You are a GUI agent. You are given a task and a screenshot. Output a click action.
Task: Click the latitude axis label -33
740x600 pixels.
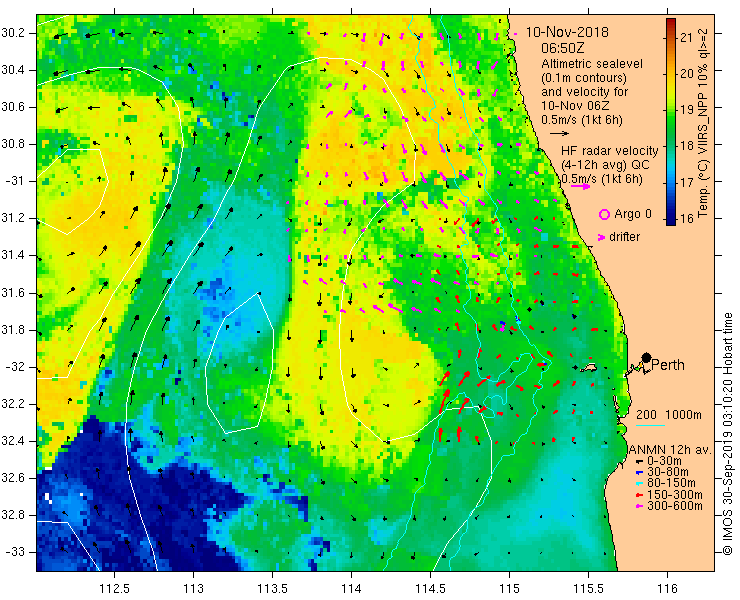pyautogui.click(x=15, y=552)
